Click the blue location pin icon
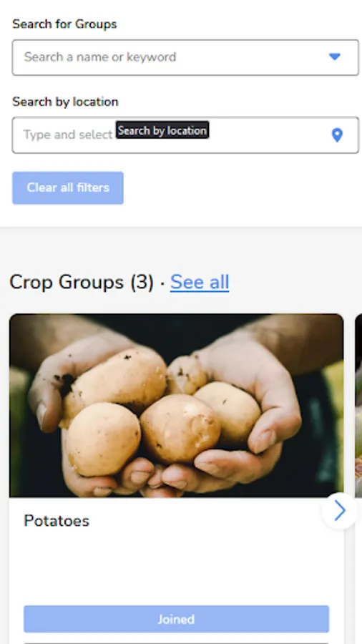 click(x=337, y=135)
